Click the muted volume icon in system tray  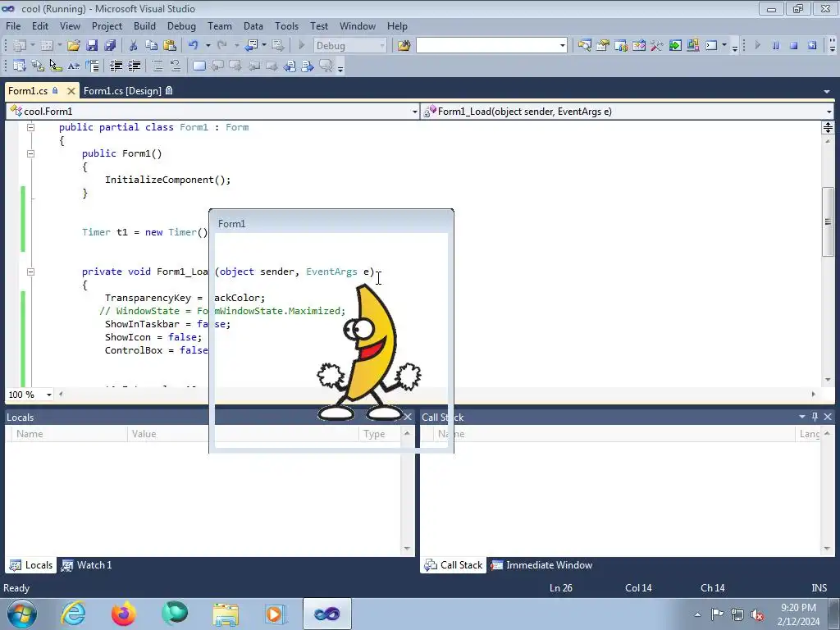757,614
